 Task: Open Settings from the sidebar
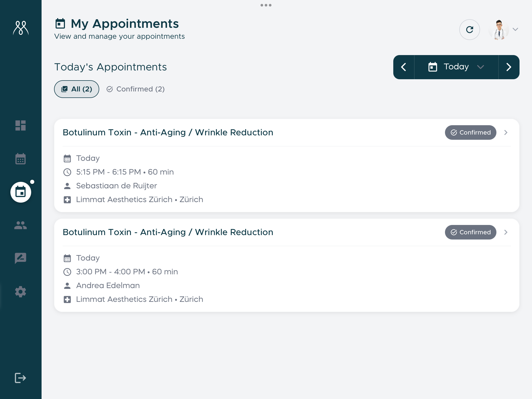(21, 292)
